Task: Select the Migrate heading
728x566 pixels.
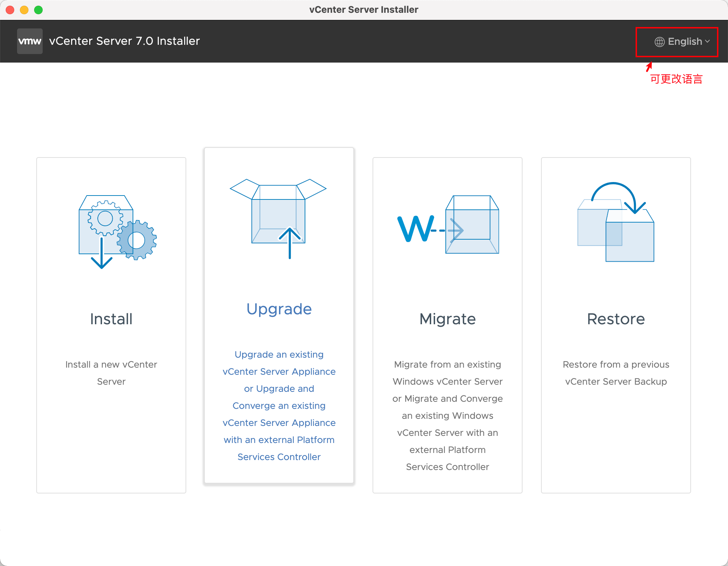Action: point(448,319)
